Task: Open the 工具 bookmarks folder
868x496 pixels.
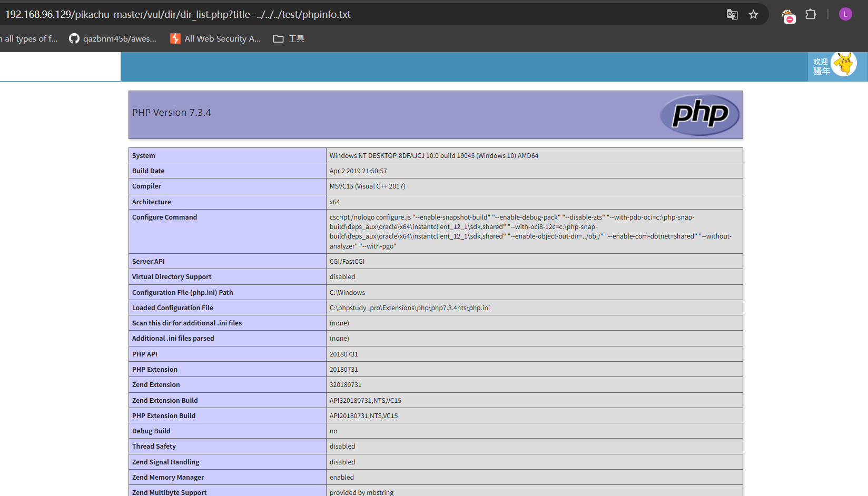Action: pyautogui.click(x=289, y=38)
